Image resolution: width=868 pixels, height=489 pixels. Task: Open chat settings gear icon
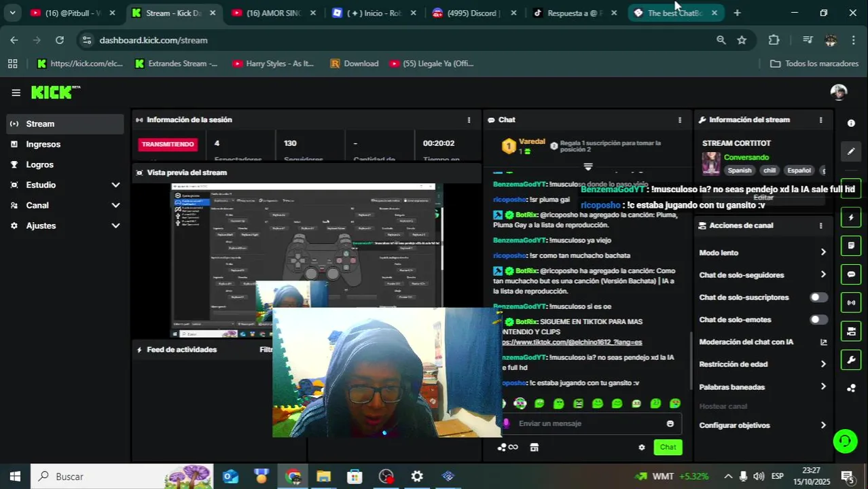[x=642, y=447]
